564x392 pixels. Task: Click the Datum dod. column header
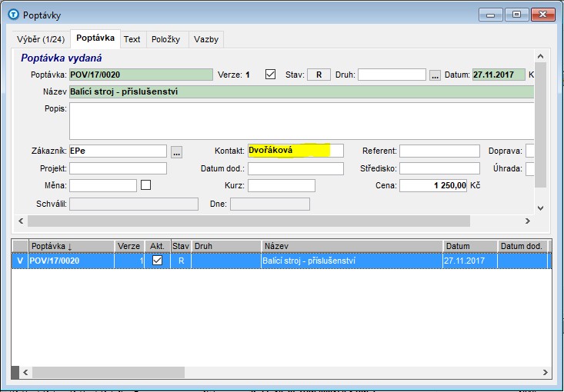point(522,246)
